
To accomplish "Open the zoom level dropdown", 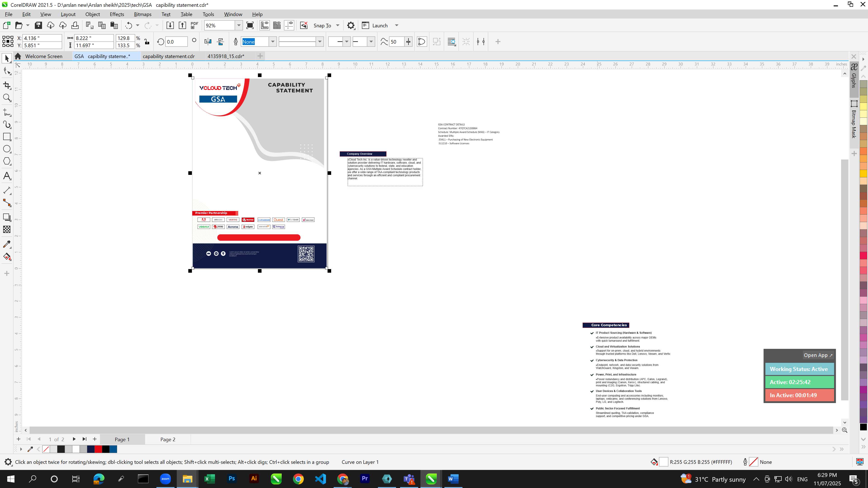I will click(239, 25).
